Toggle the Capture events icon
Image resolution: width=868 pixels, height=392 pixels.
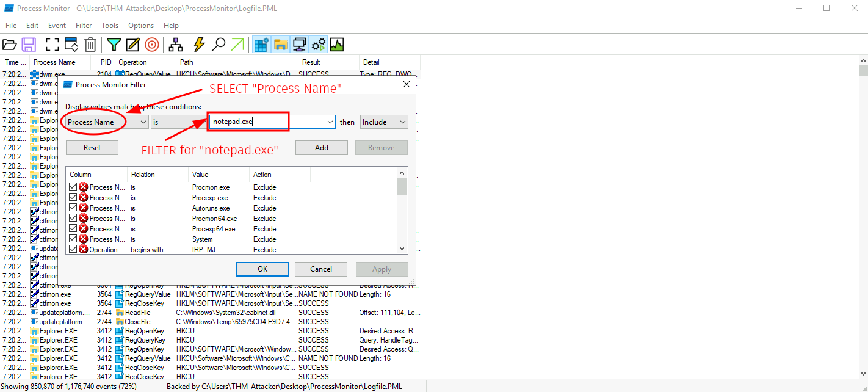[x=52, y=45]
